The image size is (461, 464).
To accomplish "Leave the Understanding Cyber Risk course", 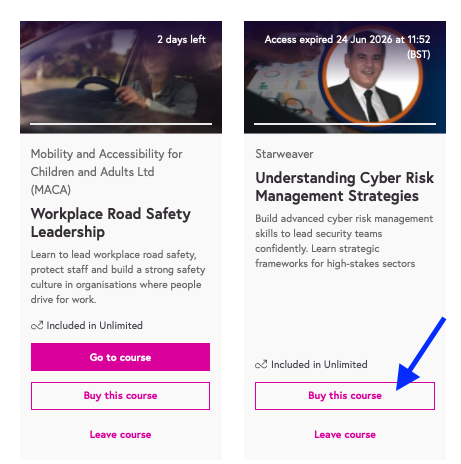I will 345,434.
